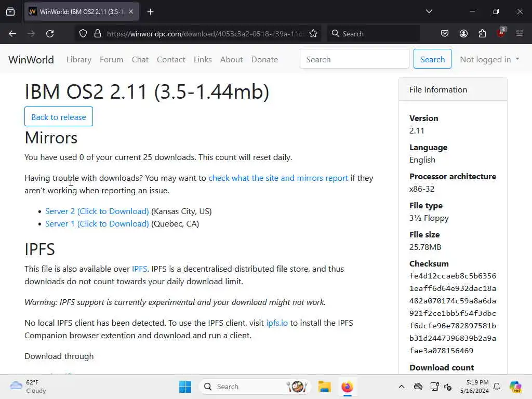The width and height of the screenshot is (532, 399).
Task: Show site security padlock info
Action: [x=98, y=34]
